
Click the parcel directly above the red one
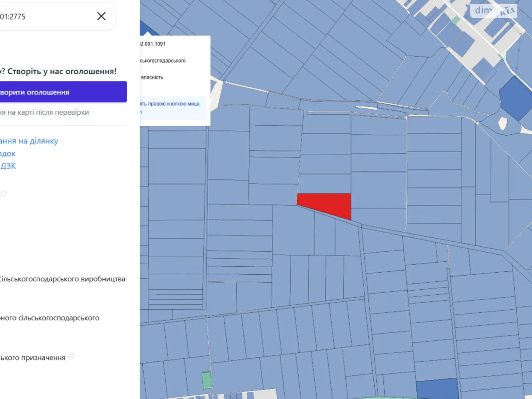[325, 183]
